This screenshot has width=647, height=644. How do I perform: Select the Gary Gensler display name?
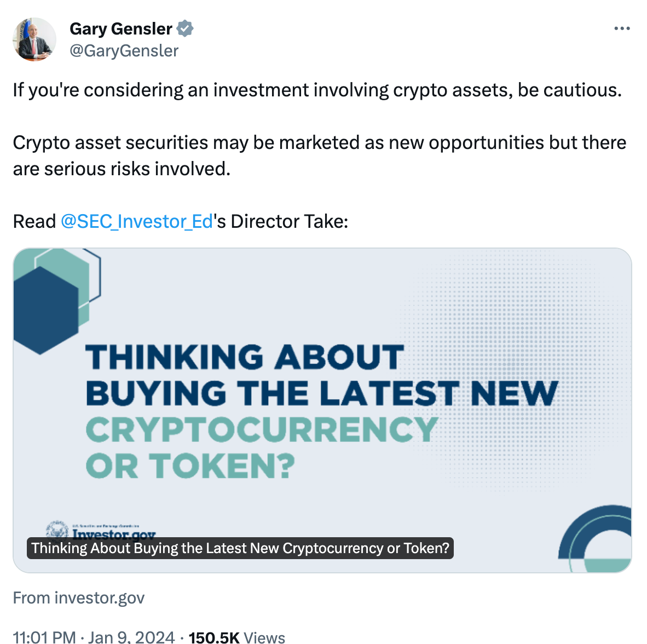tap(121, 29)
